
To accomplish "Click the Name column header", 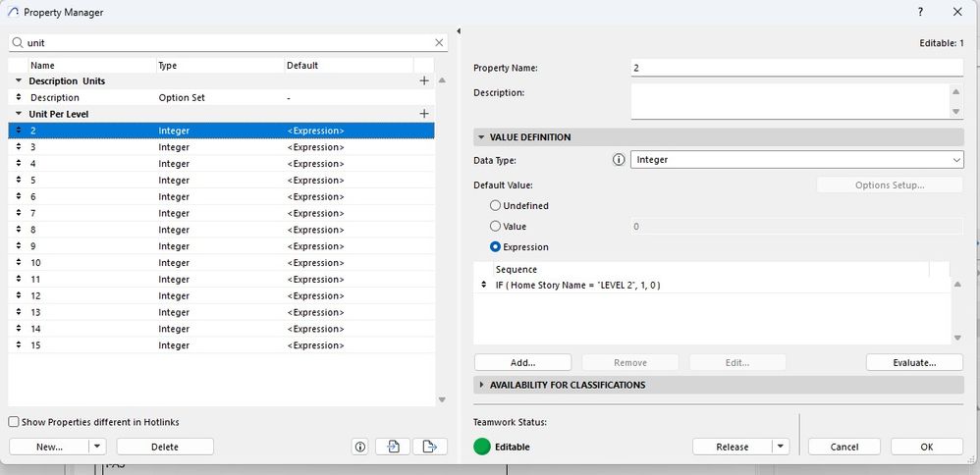I will coord(92,65).
